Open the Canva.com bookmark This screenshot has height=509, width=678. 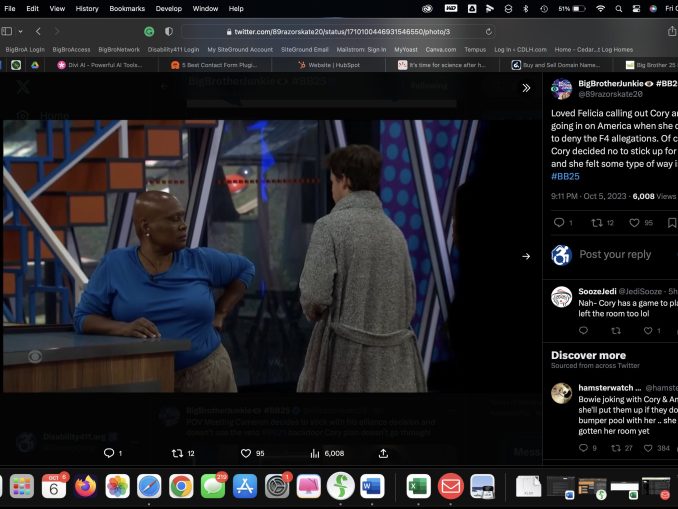(440, 49)
